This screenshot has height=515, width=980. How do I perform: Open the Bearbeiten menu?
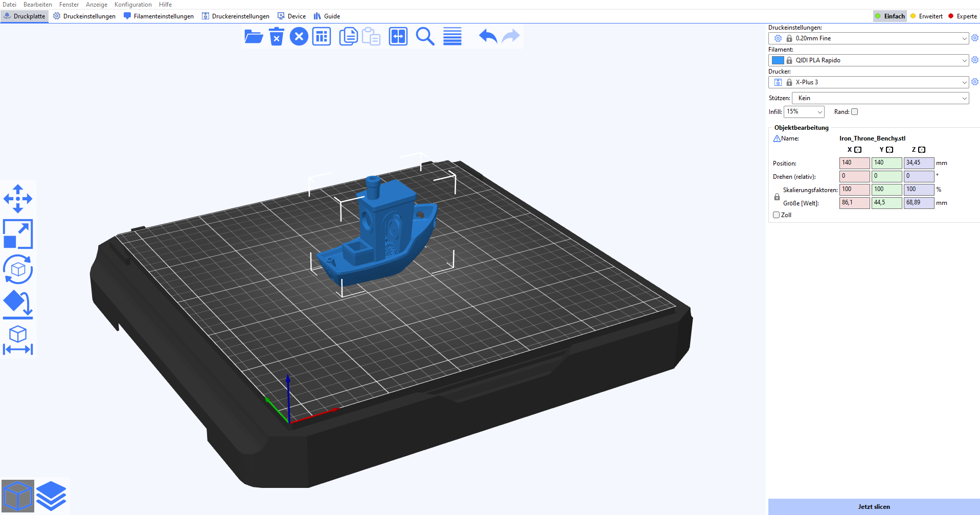point(38,5)
